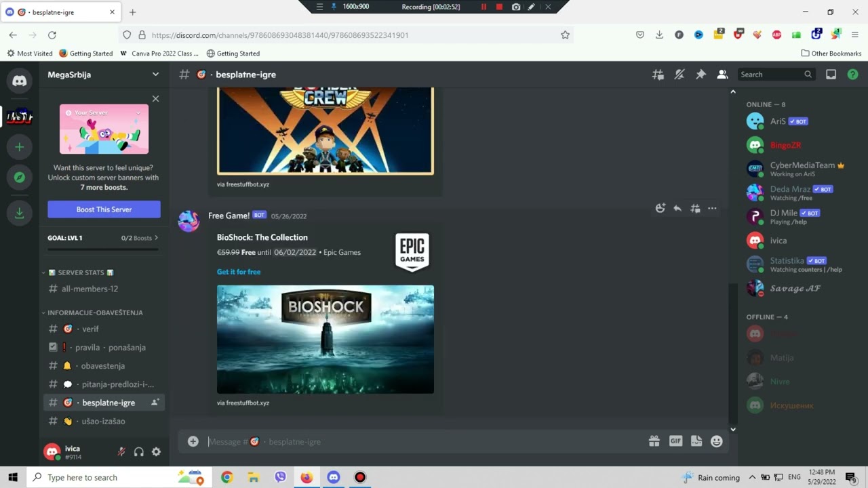This screenshot has width=868, height=488.
Task: Click Get it for free link
Action: coord(239,272)
